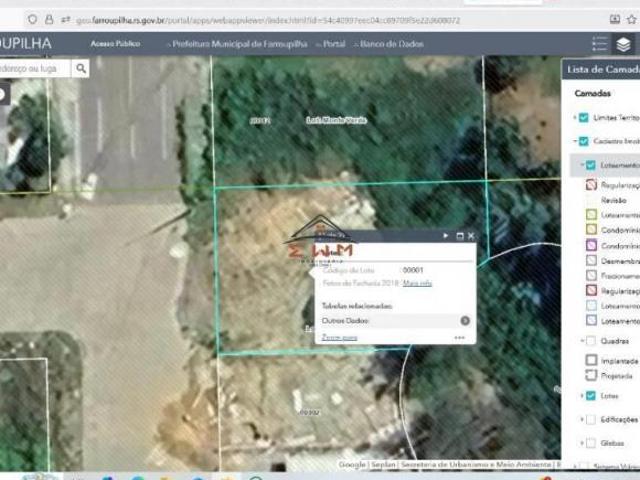Click the Lot. Monte Verde map label
Screen dimensions: 640x480
click(336, 120)
